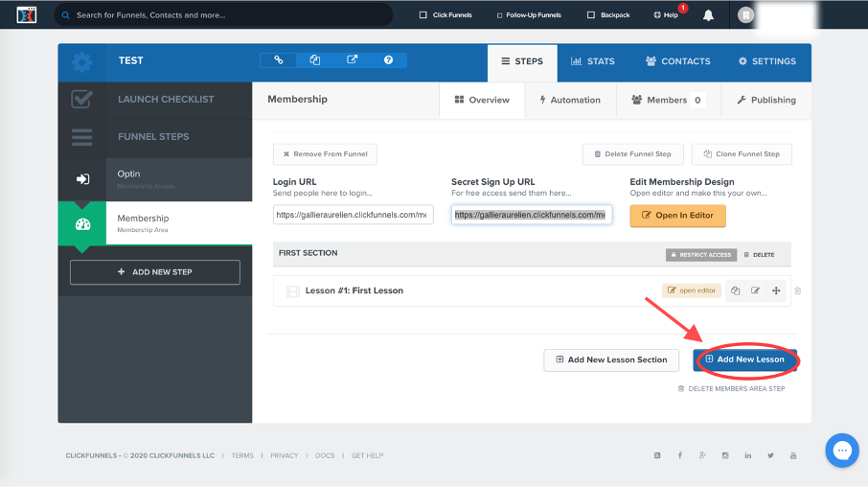
Task: Select the Overview tab
Action: pos(482,100)
